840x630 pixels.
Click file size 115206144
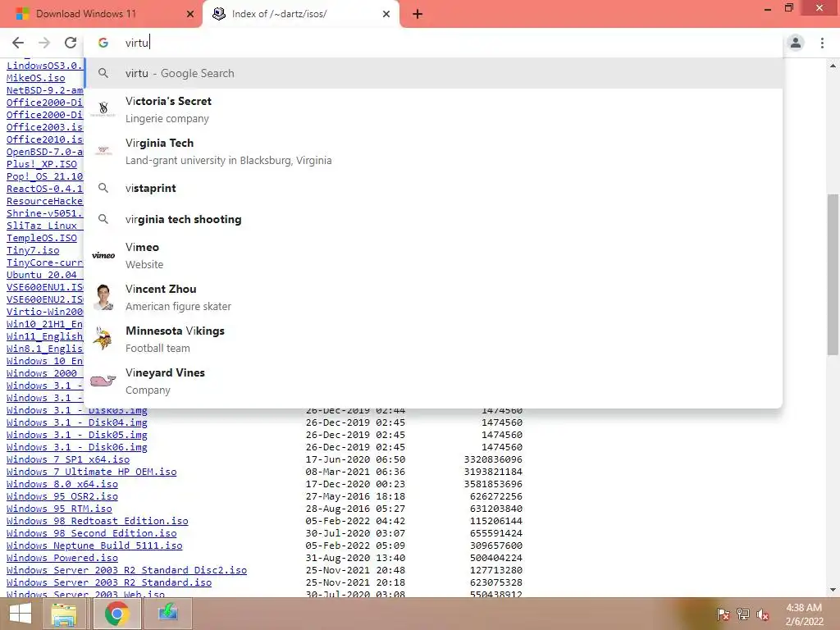coord(496,521)
